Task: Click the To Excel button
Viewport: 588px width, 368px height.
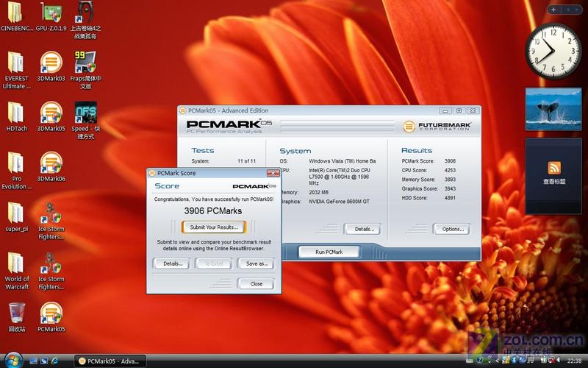Action: coord(214,263)
